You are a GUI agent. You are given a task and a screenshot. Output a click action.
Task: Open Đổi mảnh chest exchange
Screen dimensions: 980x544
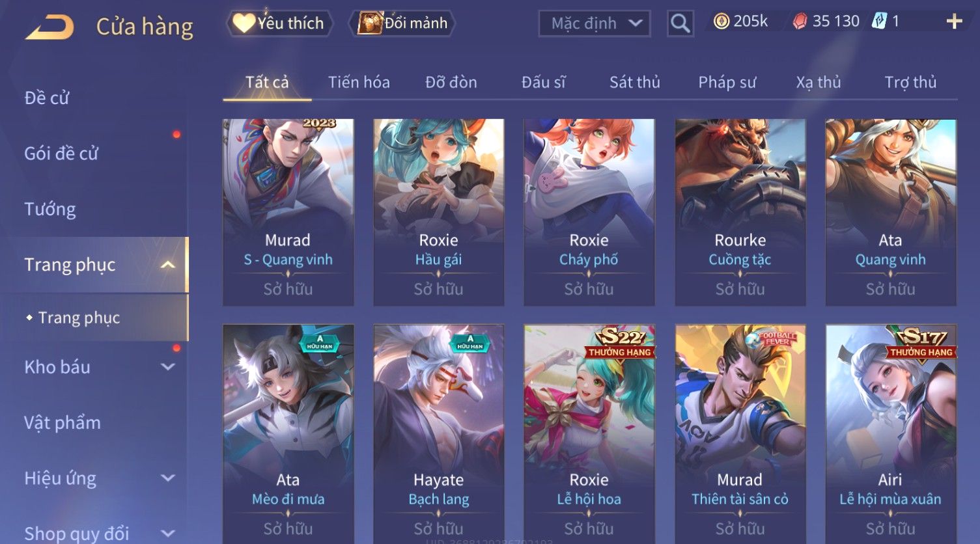402,23
